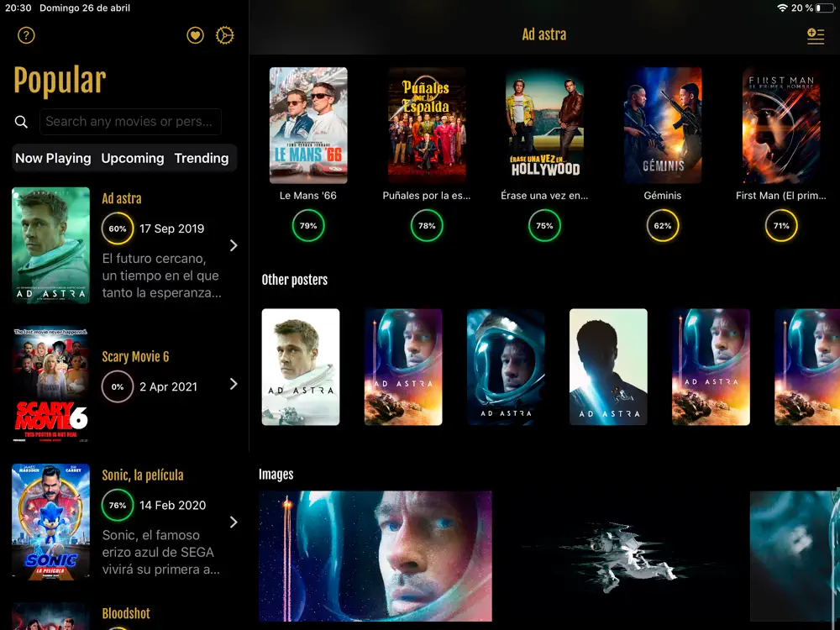Image resolution: width=840 pixels, height=630 pixels.
Task: Select silhouette Ad Astra poster
Action: [x=608, y=367]
